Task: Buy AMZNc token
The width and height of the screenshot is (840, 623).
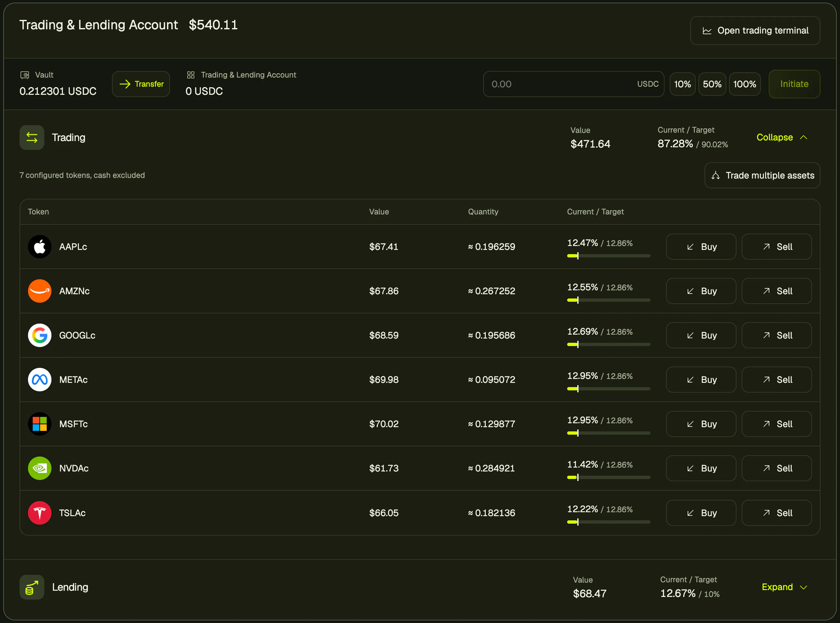Action: pyautogui.click(x=701, y=291)
